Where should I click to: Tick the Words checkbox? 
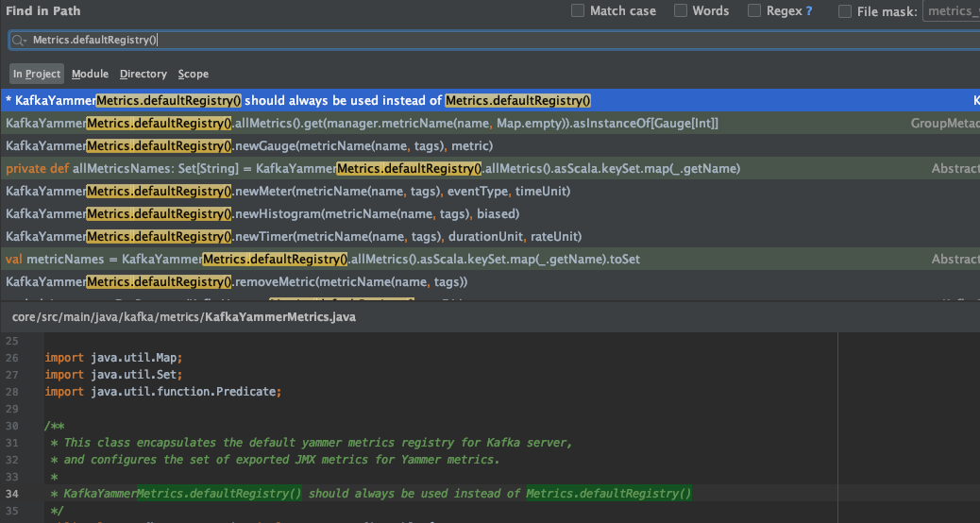click(x=681, y=11)
